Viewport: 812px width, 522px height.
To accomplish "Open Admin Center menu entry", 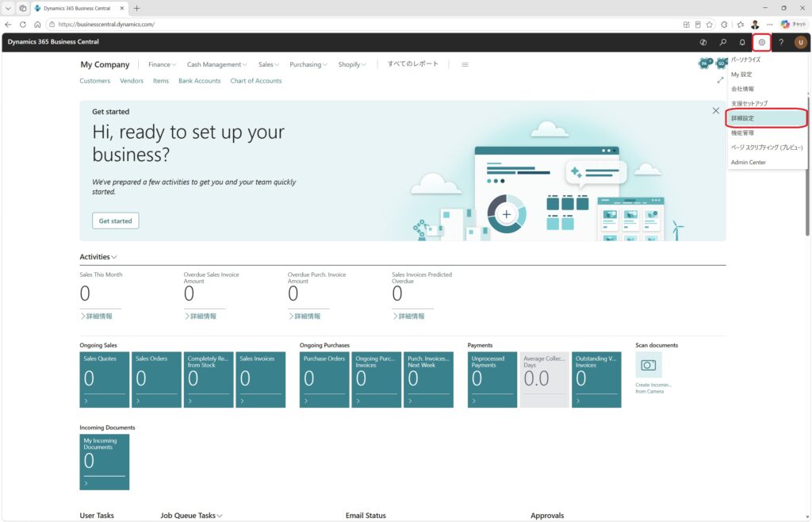I will [x=767, y=163].
